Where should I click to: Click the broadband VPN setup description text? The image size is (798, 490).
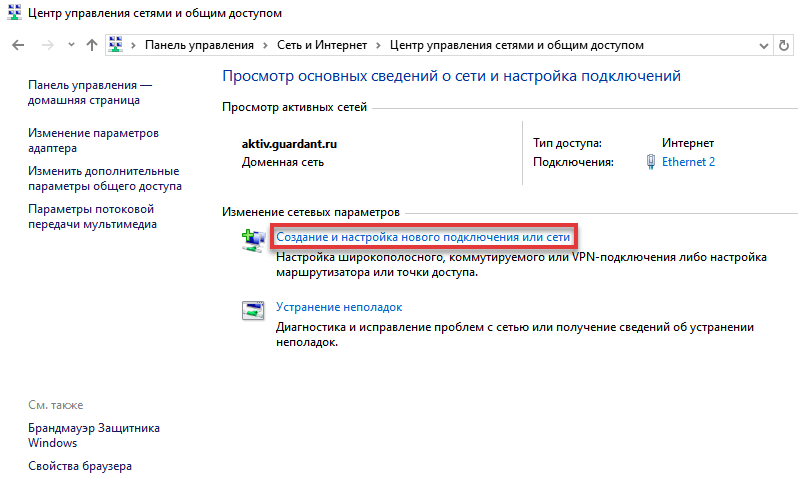[x=521, y=265]
